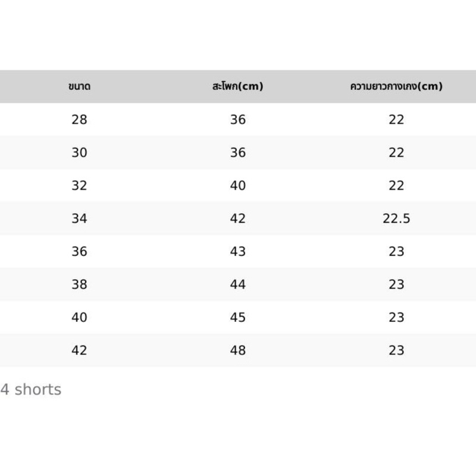The height and width of the screenshot is (476, 476).
Task: Click the hip value 48 for size 42
Action: point(237,350)
